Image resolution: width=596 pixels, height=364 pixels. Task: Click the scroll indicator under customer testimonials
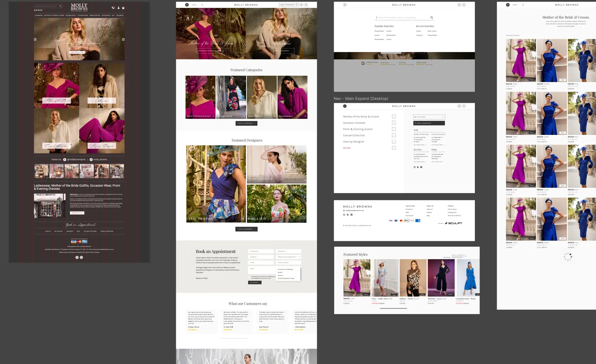click(234, 338)
